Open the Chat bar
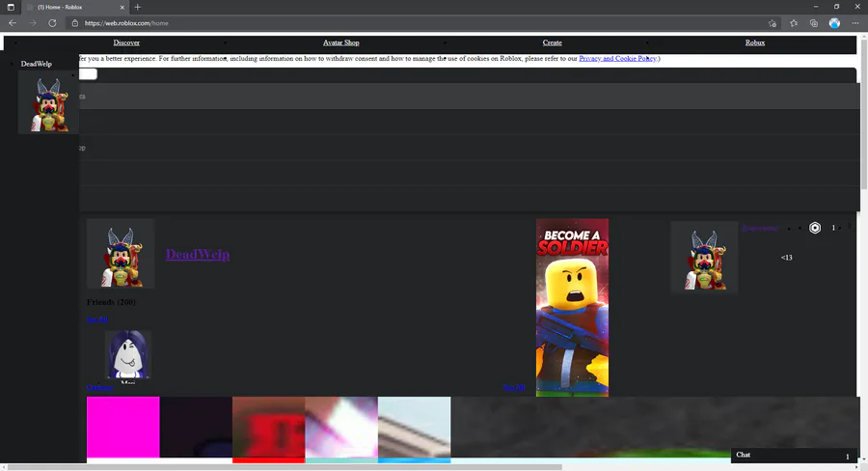Image resolution: width=868 pixels, height=471 pixels. (x=794, y=456)
